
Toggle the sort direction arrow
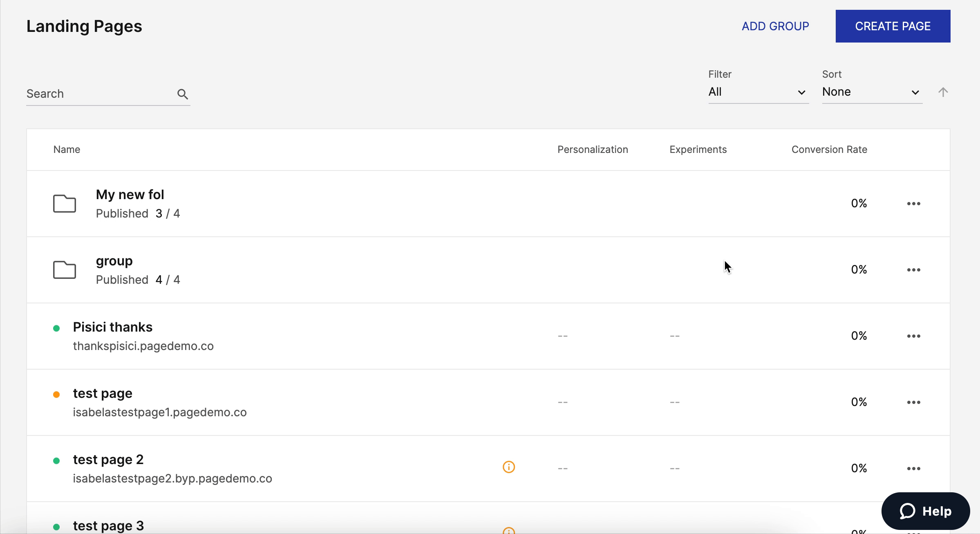pyautogui.click(x=943, y=92)
